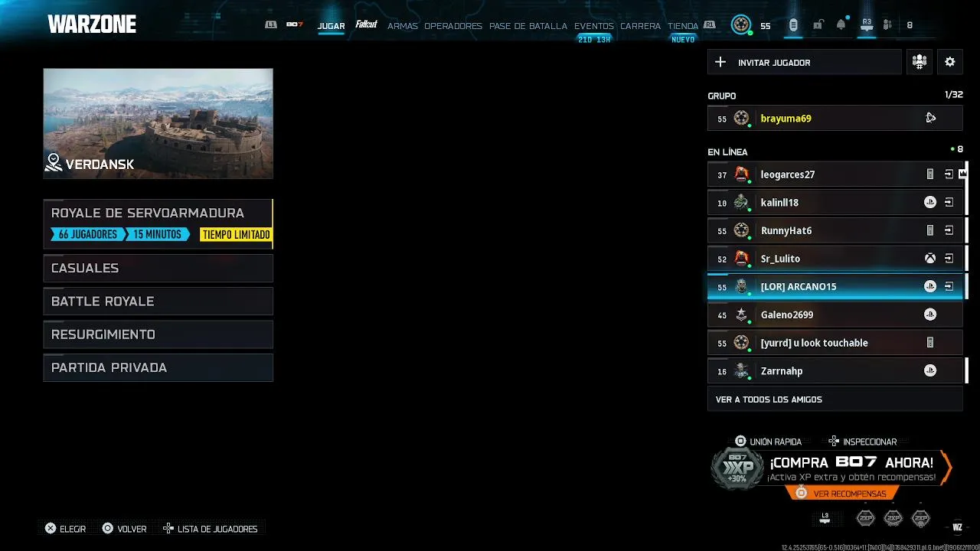Click the join arrow icon on leogarces27's row

coord(949,174)
